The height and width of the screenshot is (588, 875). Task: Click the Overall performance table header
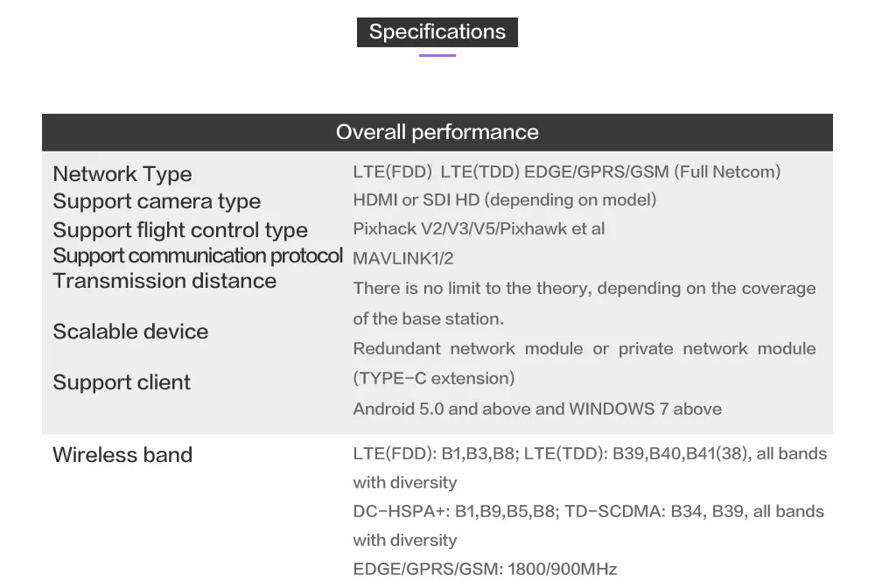(x=437, y=132)
